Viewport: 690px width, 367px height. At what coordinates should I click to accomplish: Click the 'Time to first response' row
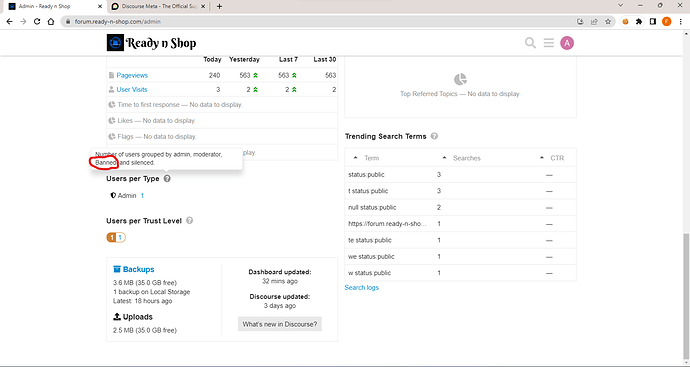pyautogui.click(x=222, y=105)
